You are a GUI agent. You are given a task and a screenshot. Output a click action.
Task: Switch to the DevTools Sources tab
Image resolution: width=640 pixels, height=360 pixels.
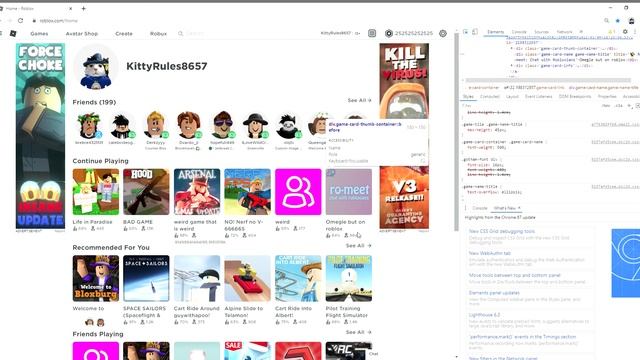coord(541,32)
